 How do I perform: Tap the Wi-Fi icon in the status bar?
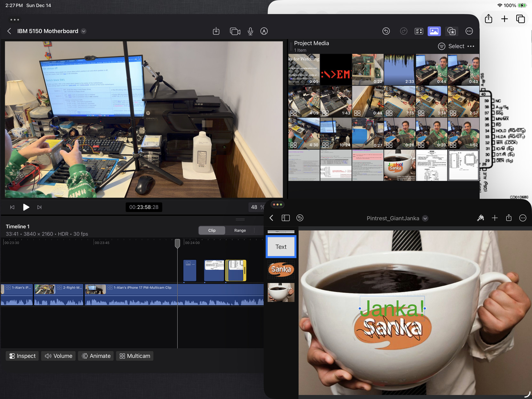(x=499, y=5)
